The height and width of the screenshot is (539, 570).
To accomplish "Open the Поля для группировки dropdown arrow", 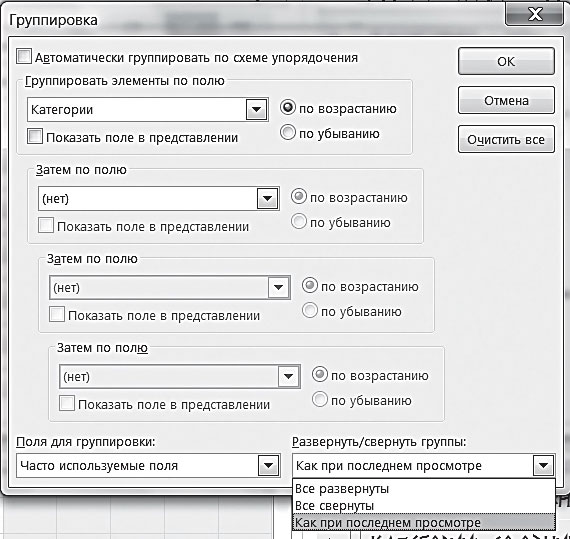I will pyautogui.click(x=268, y=466).
